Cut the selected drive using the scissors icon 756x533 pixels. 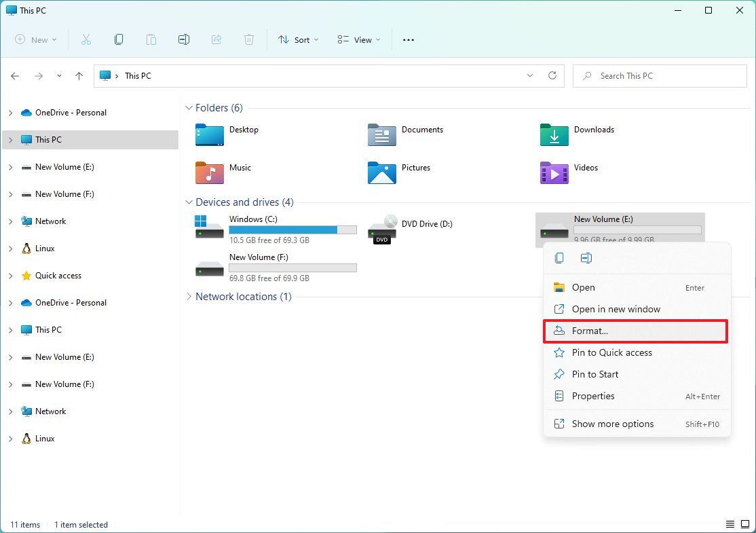86,39
